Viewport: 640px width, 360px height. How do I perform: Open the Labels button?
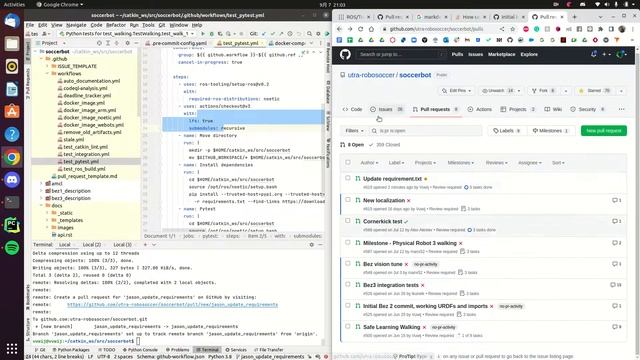pyautogui.click(x=507, y=131)
